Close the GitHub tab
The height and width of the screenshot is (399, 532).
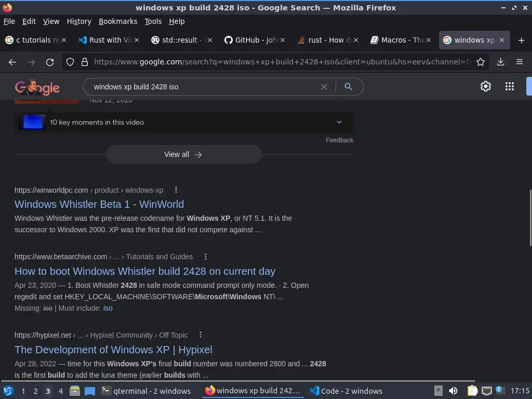coord(283,40)
